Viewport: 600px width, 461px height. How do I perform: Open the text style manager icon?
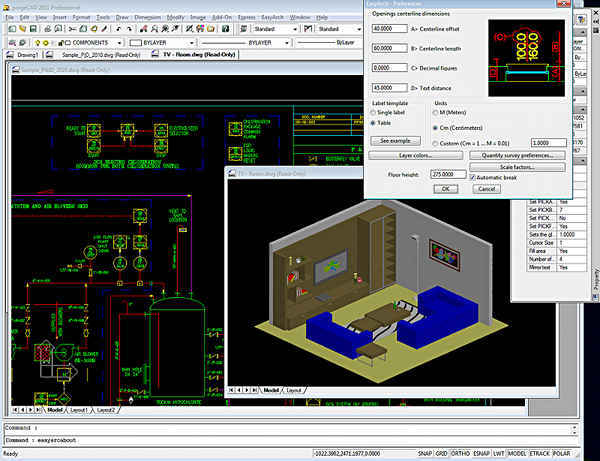(x=243, y=29)
